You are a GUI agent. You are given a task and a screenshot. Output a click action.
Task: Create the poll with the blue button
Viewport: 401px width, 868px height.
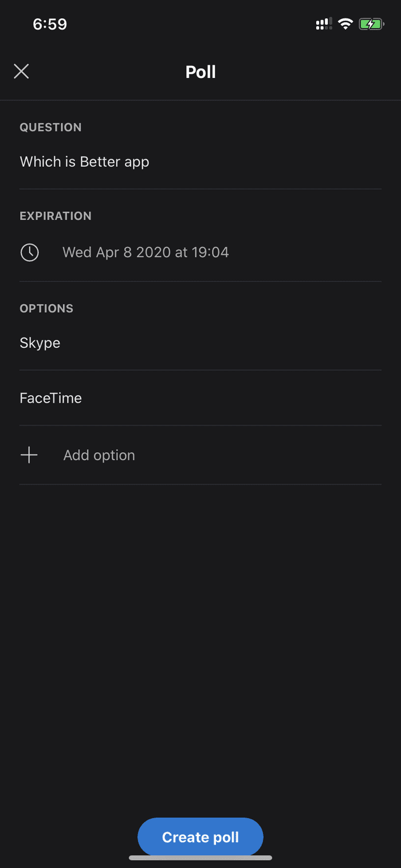(x=200, y=837)
